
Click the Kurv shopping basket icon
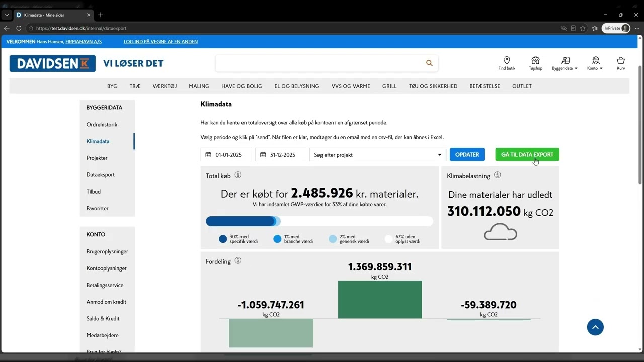click(x=621, y=60)
